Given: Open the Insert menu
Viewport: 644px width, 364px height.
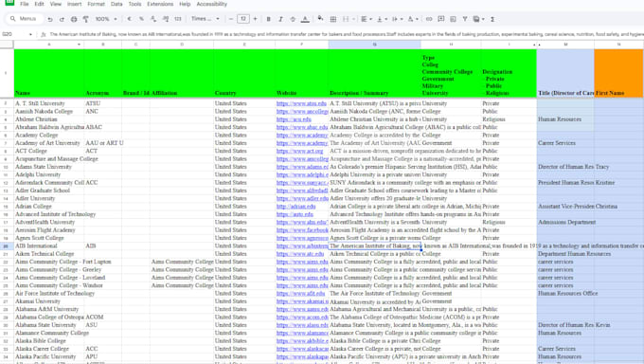Looking at the screenshot, I should pos(74,4).
